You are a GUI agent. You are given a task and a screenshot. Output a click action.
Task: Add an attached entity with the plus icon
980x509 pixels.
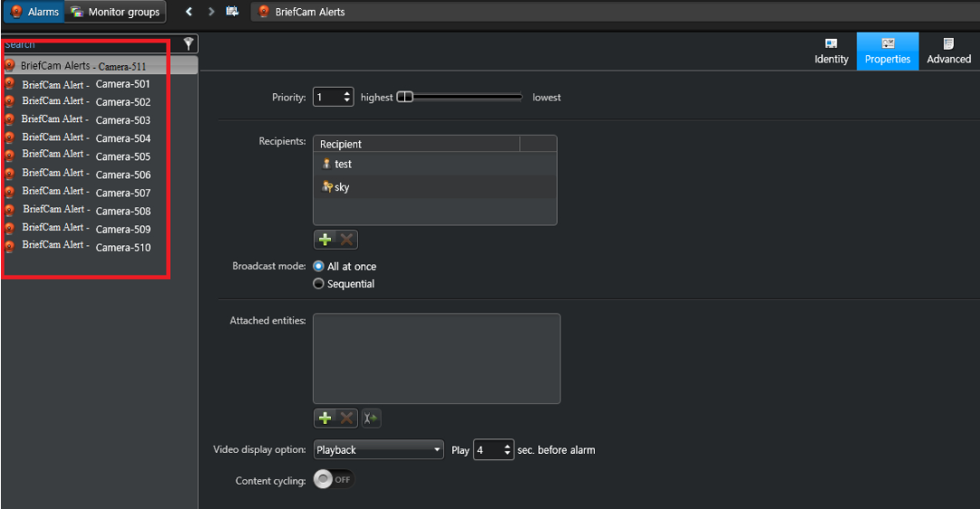[325, 418]
